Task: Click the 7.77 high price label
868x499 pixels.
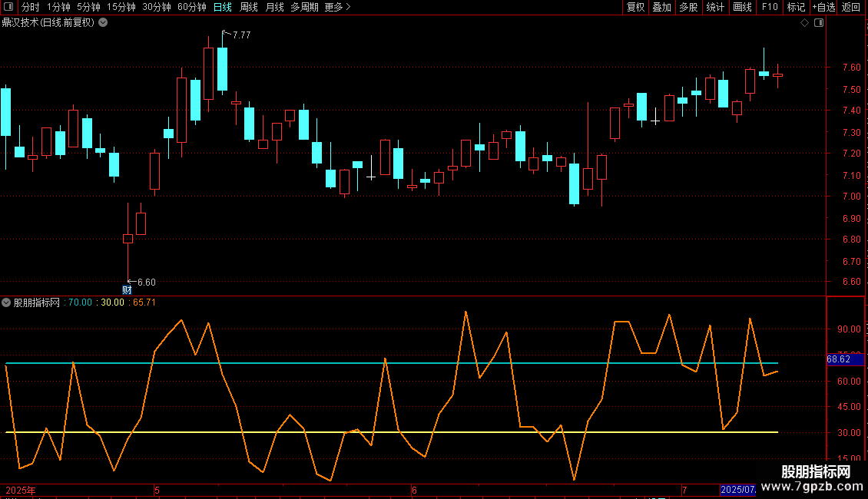Action: (x=241, y=35)
